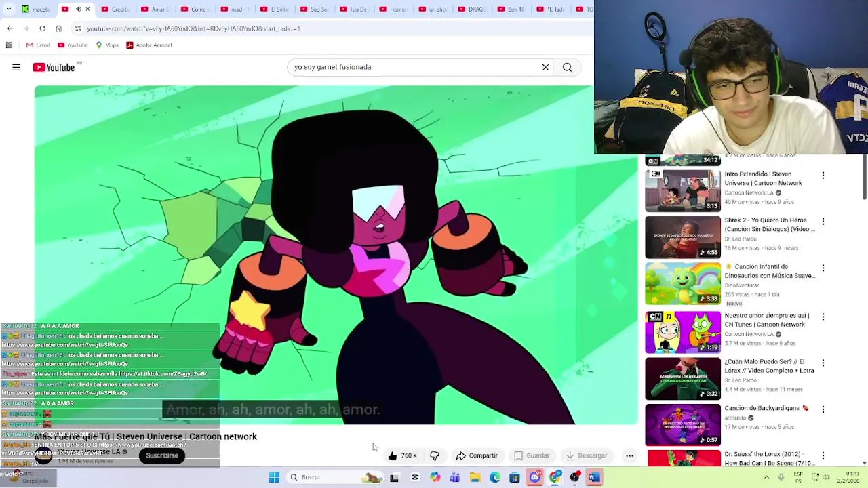The image size is (868, 488).
Task: Clear the YouTube search text
Action: tap(545, 67)
